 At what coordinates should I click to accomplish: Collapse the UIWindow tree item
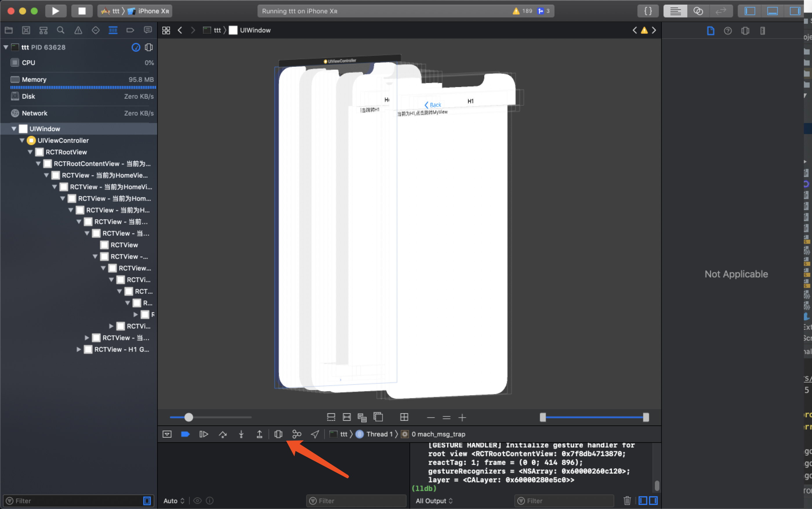click(14, 129)
